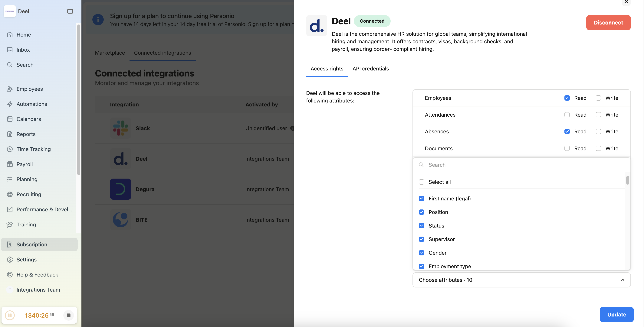Click the info icon in trial banner
The image size is (644, 327).
[98, 19]
